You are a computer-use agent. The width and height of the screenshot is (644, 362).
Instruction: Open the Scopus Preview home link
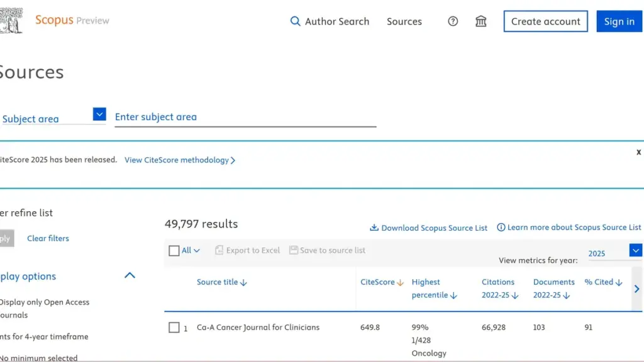pos(72,20)
